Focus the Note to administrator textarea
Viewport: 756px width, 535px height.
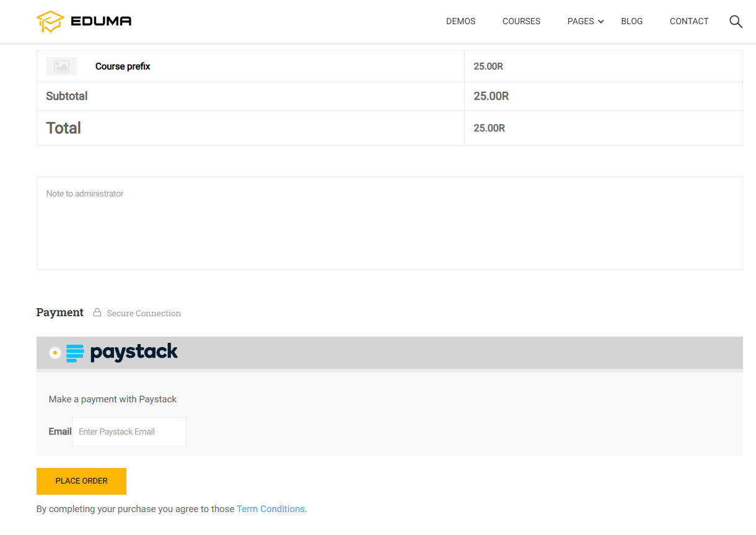(390, 223)
